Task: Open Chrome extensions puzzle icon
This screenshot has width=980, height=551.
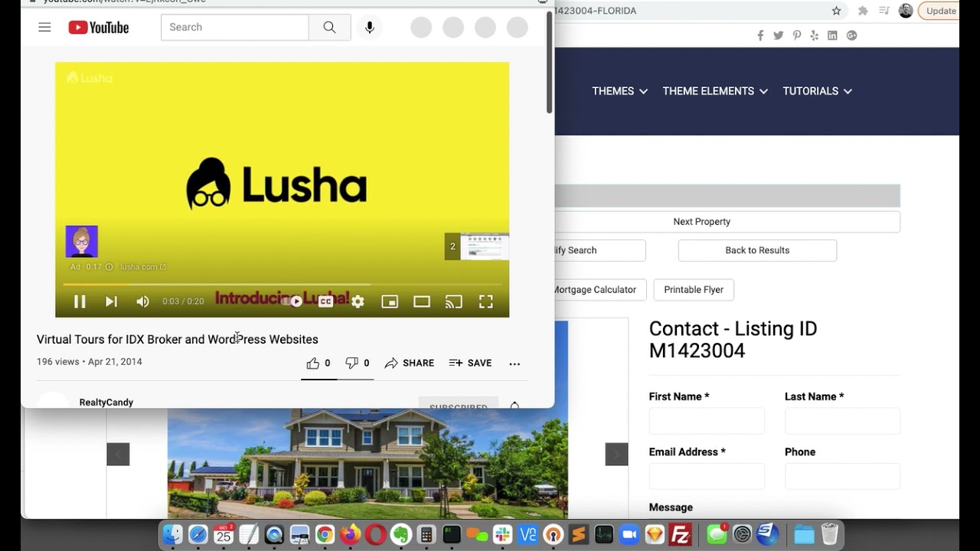Action: [863, 11]
